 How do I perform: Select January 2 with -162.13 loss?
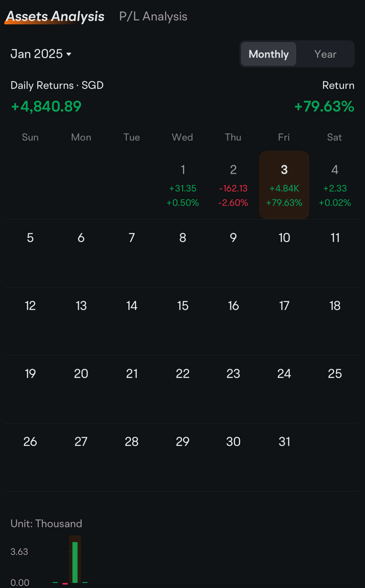coord(233,185)
